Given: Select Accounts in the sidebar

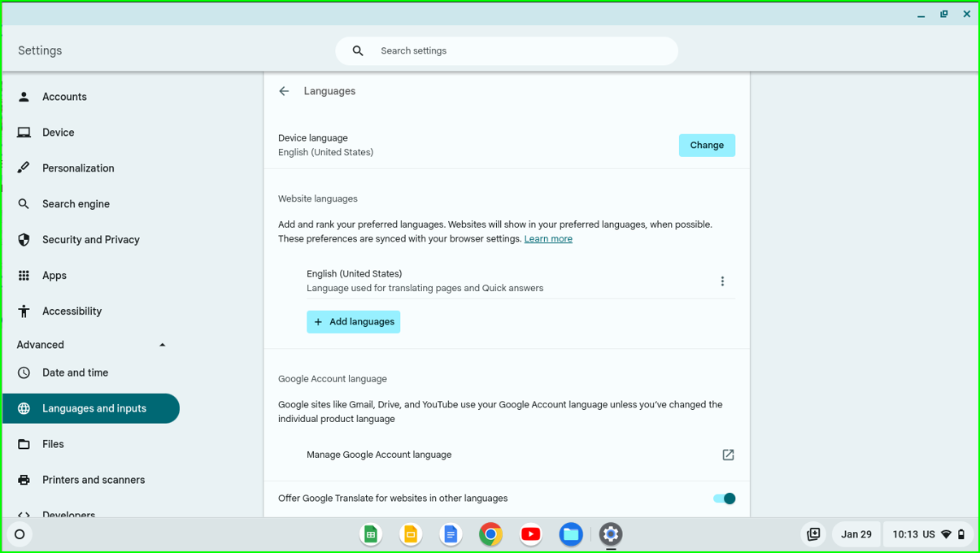Looking at the screenshot, I should coord(64,97).
